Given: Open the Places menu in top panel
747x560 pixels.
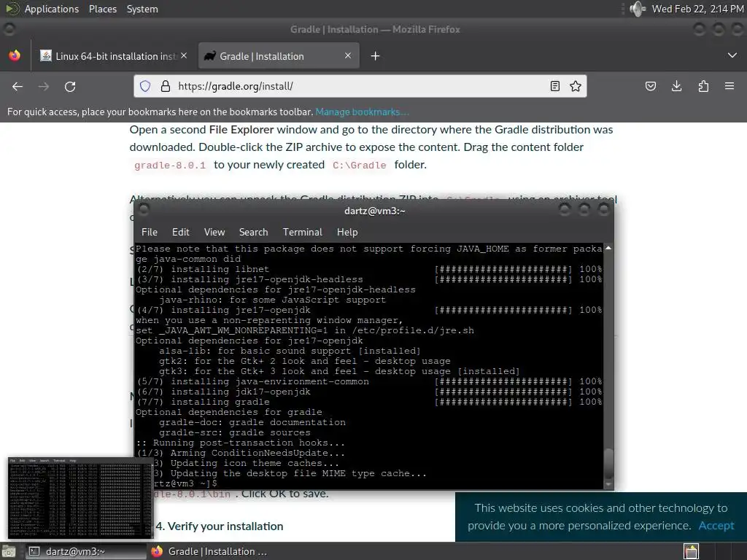Looking at the screenshot, I should [x=102, y=9].
